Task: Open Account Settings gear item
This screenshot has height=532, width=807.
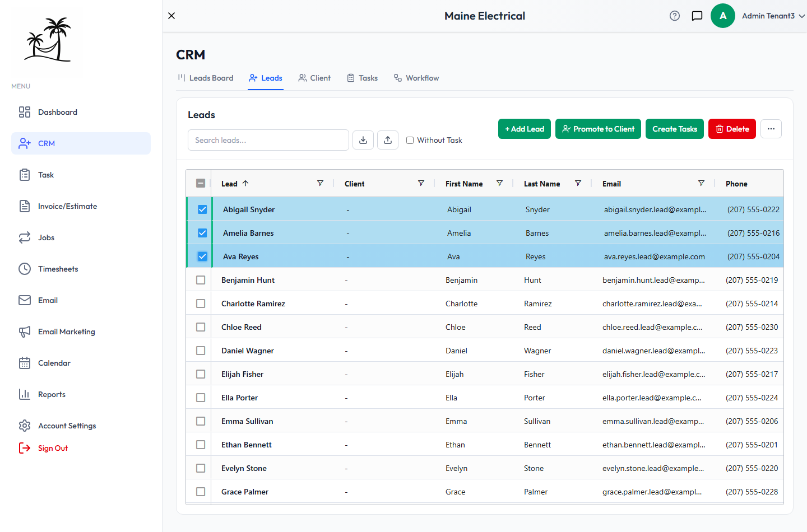Action: click(81, 426)
